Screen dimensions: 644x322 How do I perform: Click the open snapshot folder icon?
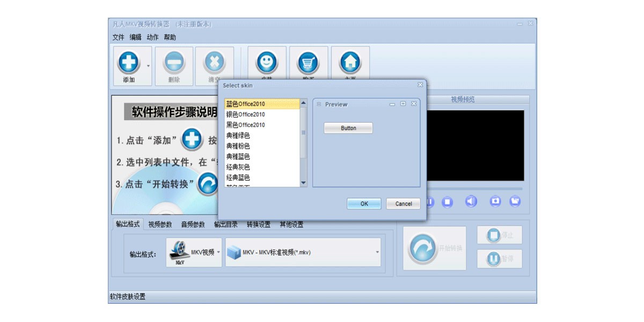click(x=515, y=201)
